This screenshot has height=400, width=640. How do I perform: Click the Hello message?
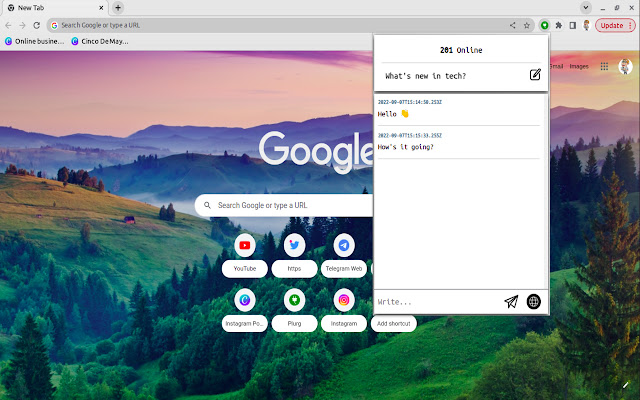(x=393, y=114)
